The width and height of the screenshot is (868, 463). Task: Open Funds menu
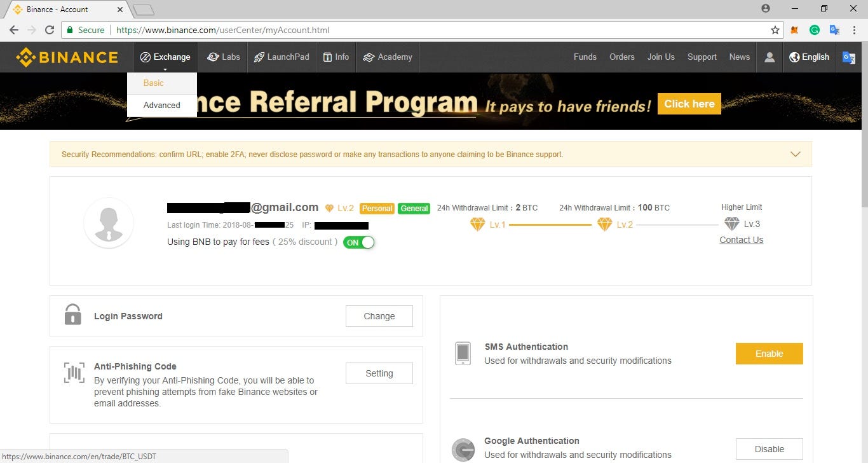click(585, 57)
